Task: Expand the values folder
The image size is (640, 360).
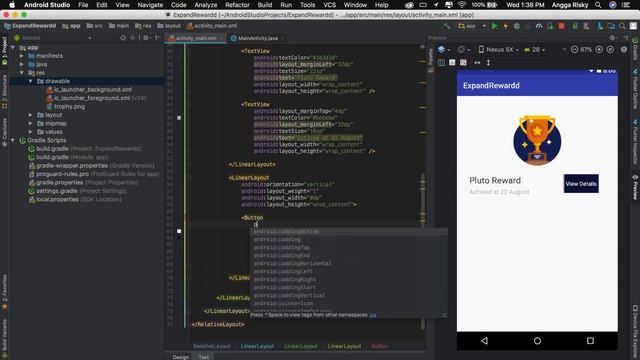Action: tap(31, 132)
